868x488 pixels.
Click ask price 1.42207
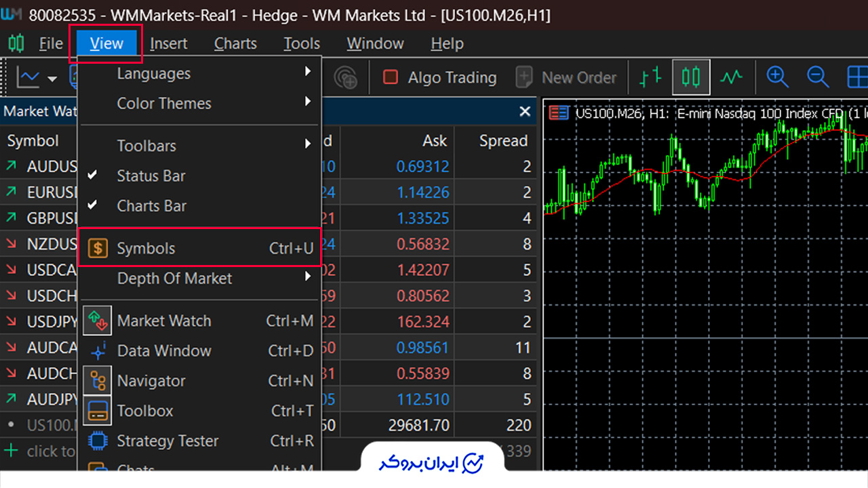click(x=422, y=270)
